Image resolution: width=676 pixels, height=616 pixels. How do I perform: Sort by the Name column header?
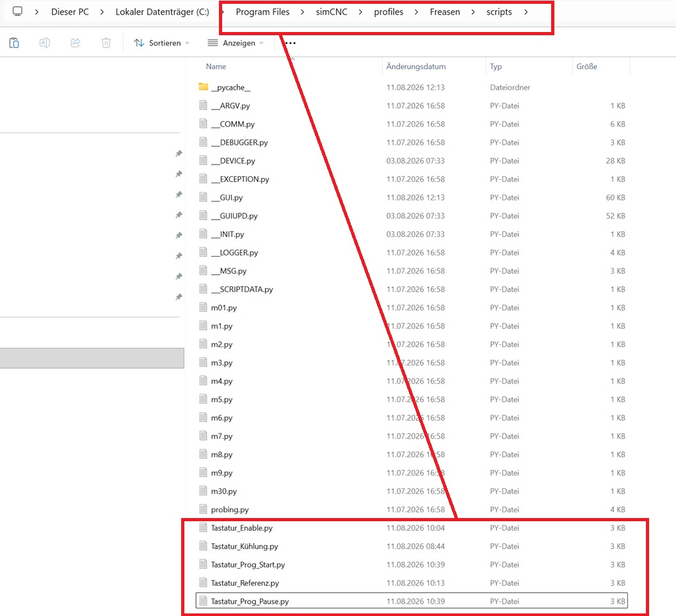click(x=216, y=67)
